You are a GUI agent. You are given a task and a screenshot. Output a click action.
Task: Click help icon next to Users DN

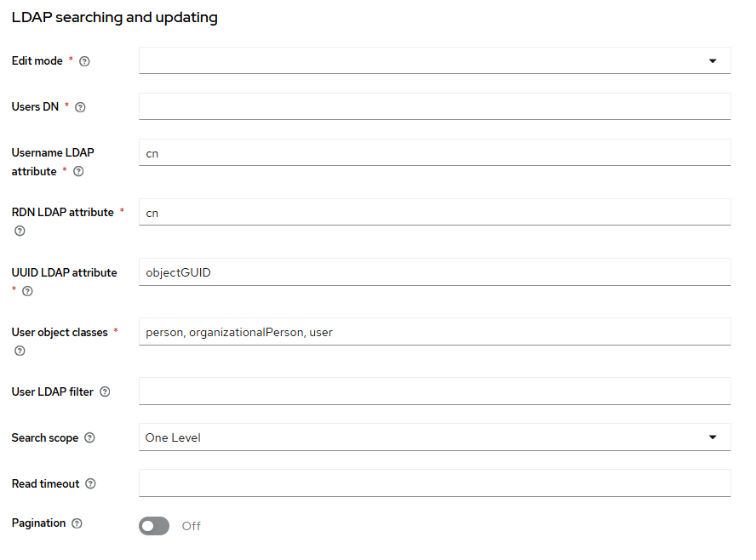(x=80, y=107)
